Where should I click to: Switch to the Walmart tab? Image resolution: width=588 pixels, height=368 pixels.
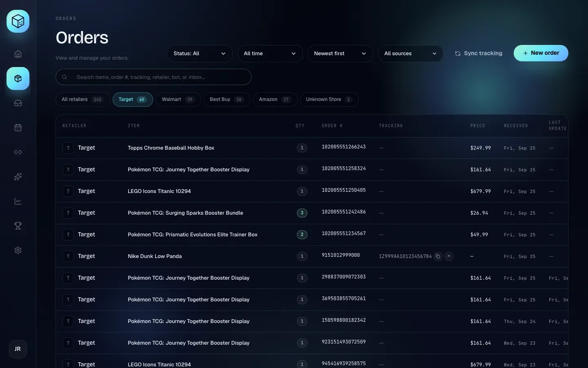[x=178, y=99]
